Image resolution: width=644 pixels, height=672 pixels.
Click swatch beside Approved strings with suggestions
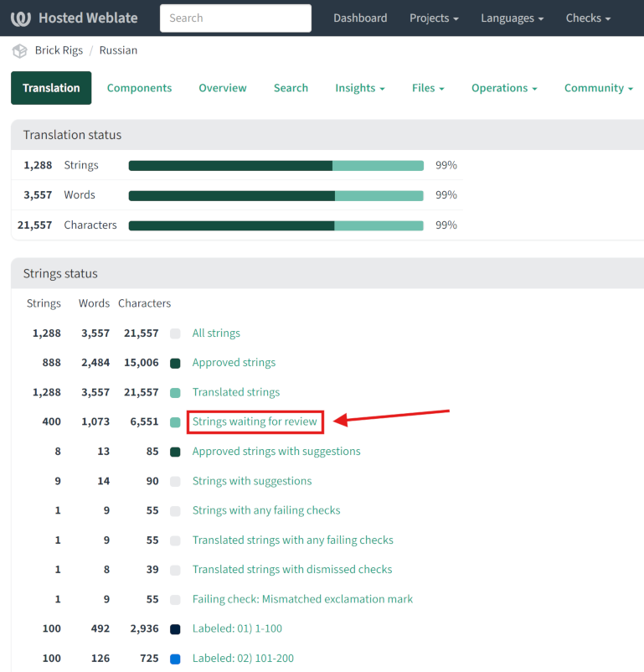click(175, 452)
